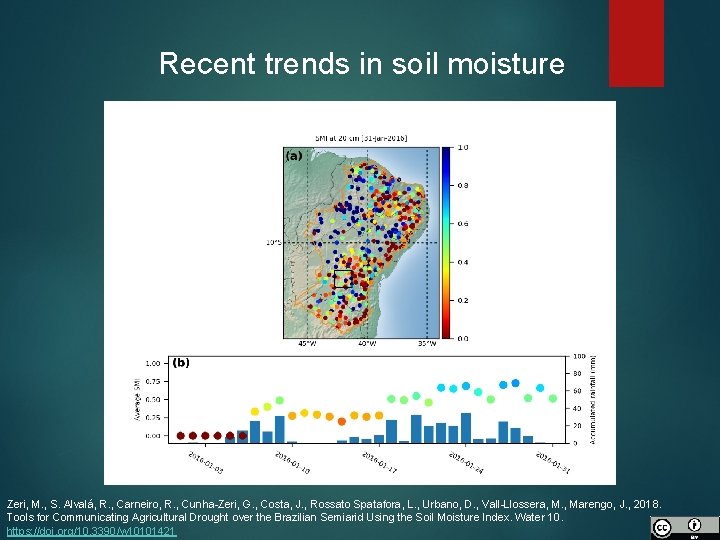Click the '40°W' longitude label

pos(367,343)
